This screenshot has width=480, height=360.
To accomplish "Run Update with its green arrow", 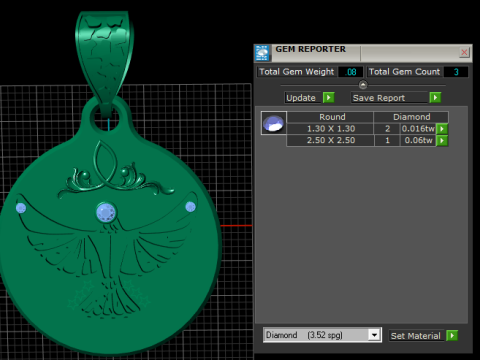I will (329, 98).
